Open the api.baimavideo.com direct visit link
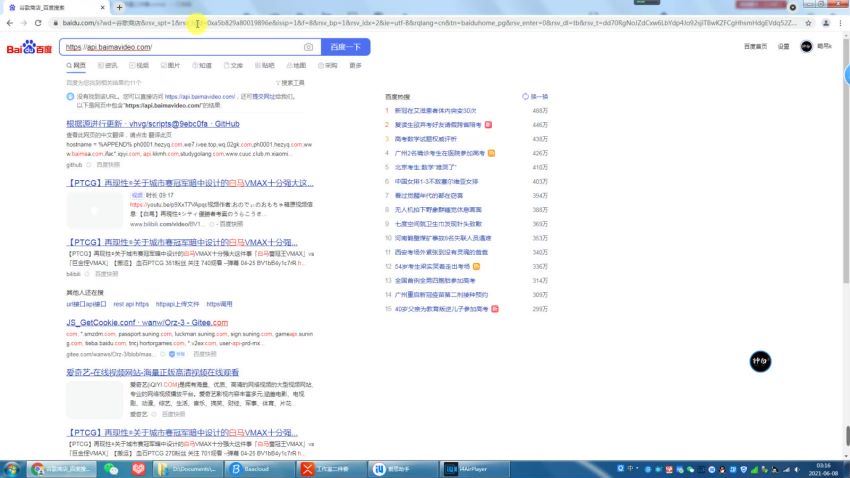The image size is (850, 478). tap(199, 96)
